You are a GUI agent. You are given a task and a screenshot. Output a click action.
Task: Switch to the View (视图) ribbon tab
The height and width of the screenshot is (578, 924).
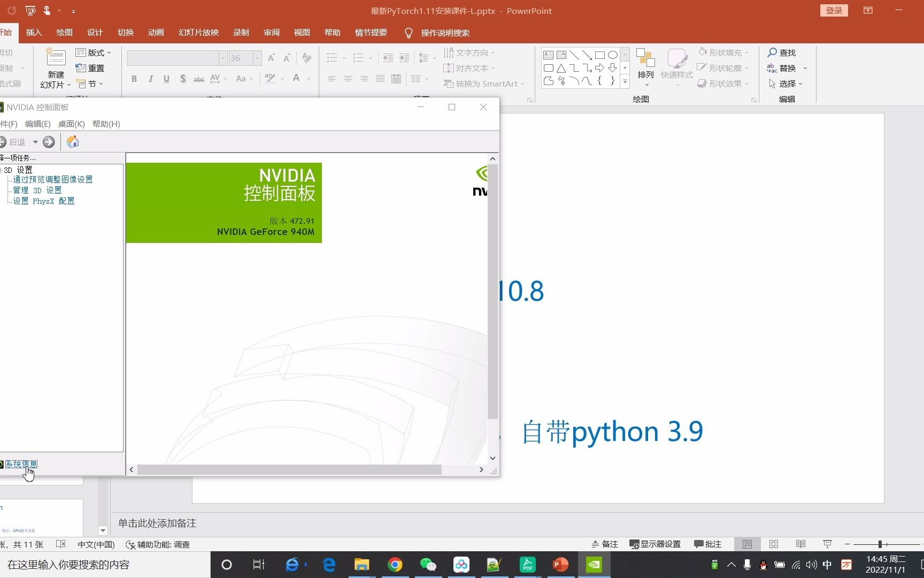302,33
